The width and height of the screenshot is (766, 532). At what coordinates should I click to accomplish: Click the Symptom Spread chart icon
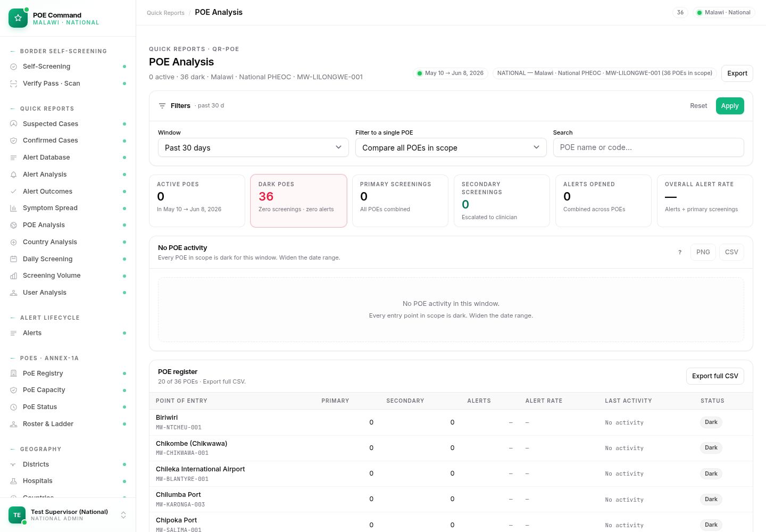(14, 208)
